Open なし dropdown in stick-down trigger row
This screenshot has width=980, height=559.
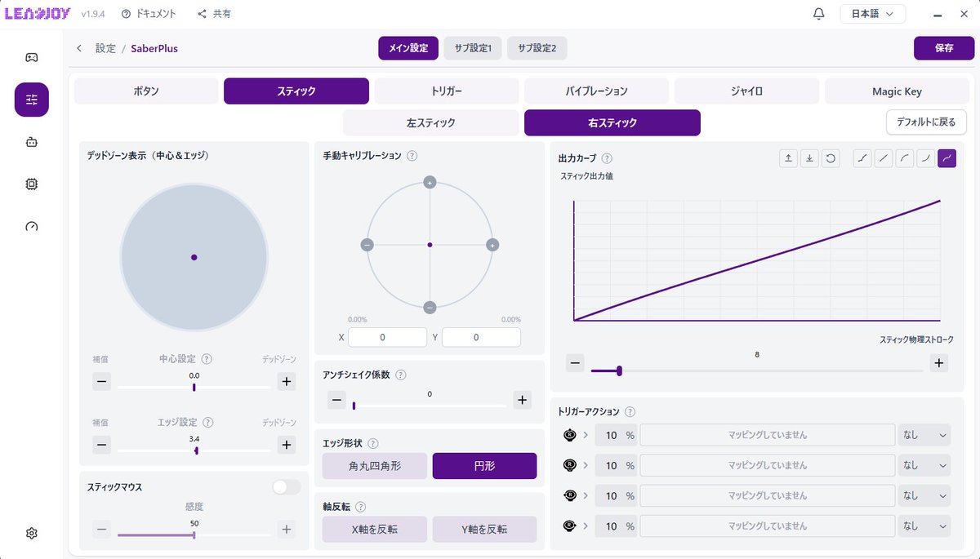924,465
